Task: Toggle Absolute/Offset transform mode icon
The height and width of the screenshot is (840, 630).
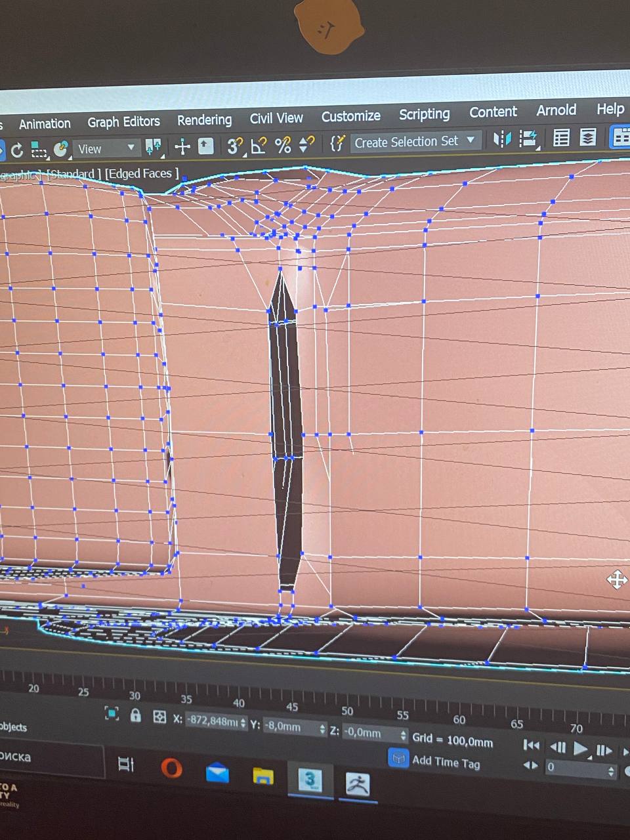Action: point(159,717)
